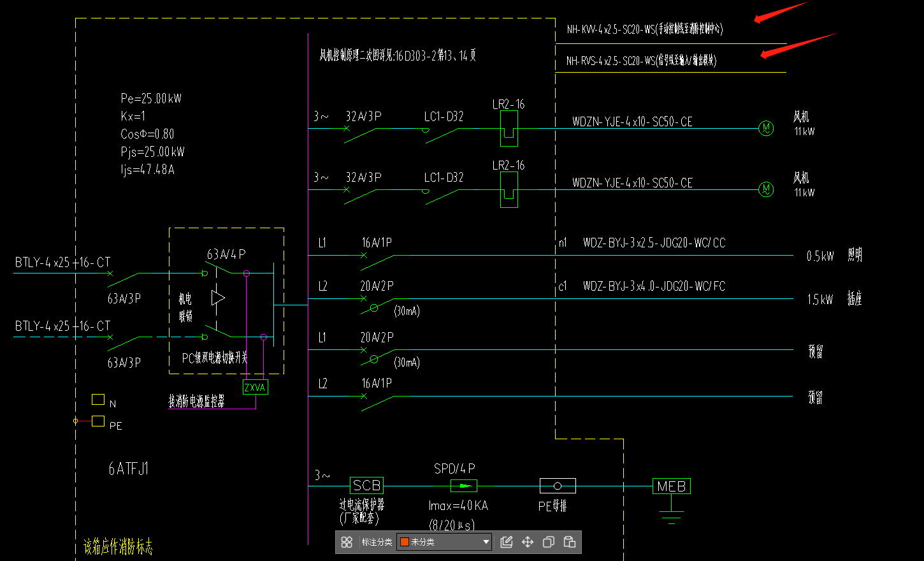Click cable label 'NH-KVV-4x2.5-SC20-WS'
Screen dimensions: 924x561
point(610,29)
